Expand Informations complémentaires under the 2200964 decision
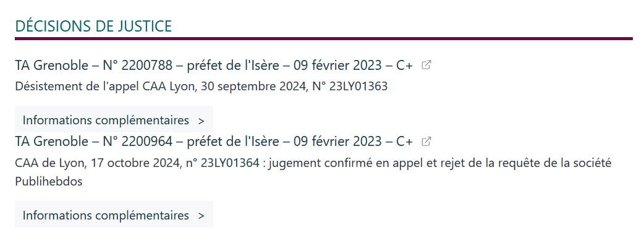 coord(114,215)
